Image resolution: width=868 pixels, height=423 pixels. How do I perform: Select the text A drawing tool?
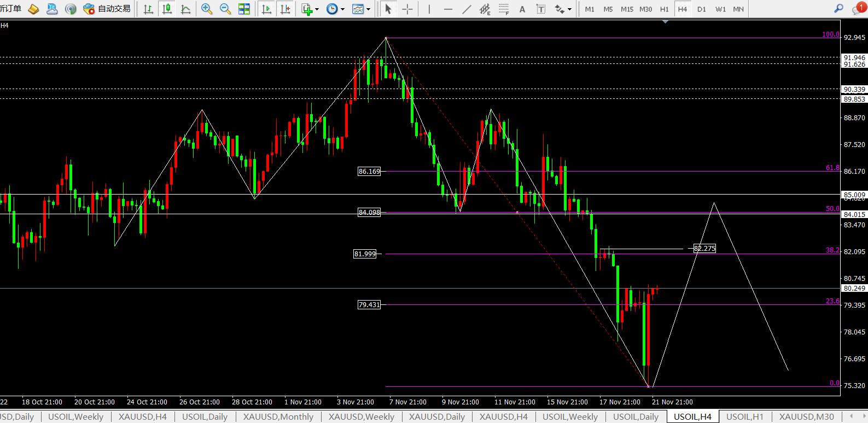point(522,9)
